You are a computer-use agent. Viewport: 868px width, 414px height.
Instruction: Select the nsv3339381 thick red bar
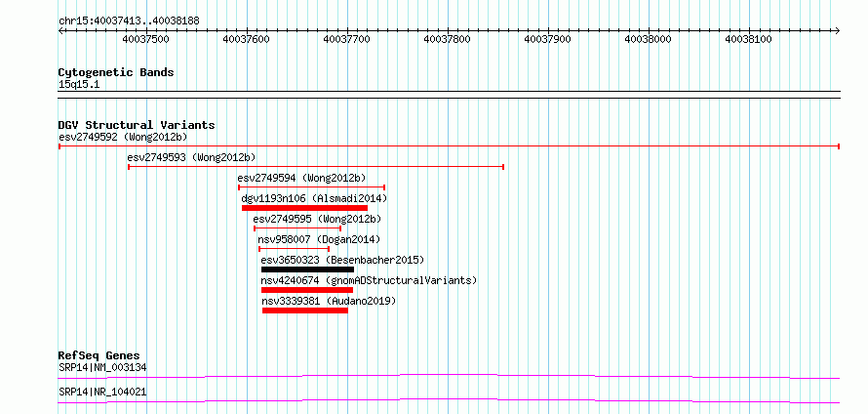pos(305,310)
